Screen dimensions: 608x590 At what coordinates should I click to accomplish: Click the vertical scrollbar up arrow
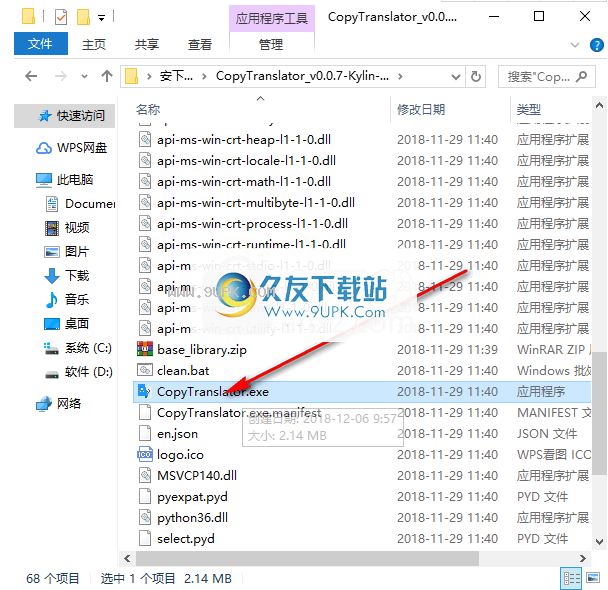pos(599,105)
